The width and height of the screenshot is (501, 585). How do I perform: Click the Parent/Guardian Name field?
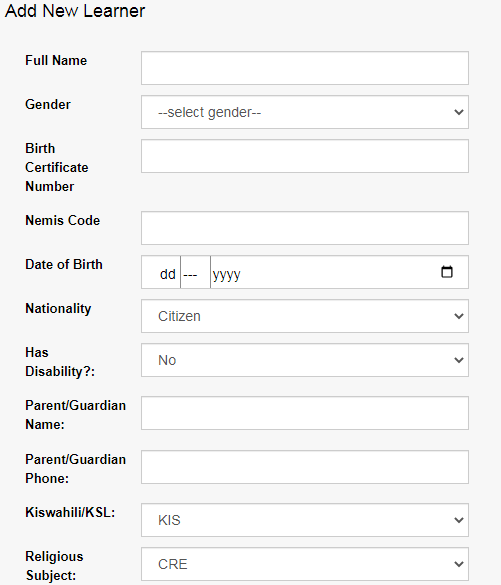305,413
